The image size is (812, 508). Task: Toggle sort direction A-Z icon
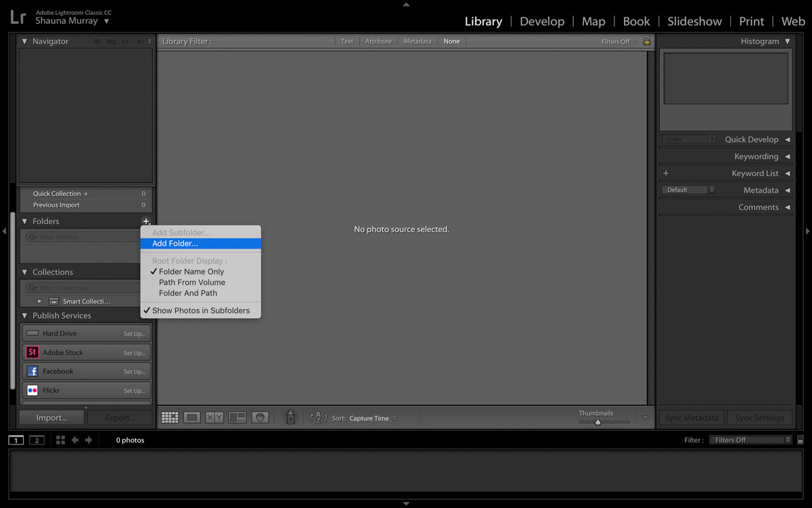318,418
